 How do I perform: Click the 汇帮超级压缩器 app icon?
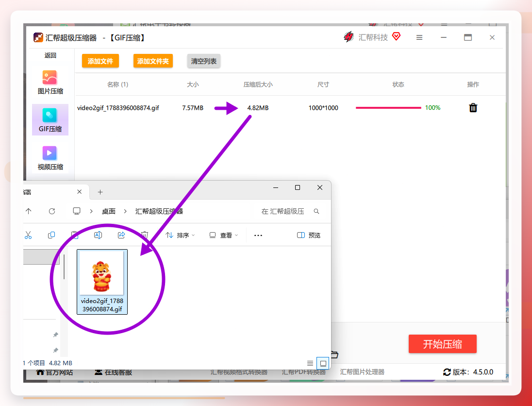tap(38, 37)
